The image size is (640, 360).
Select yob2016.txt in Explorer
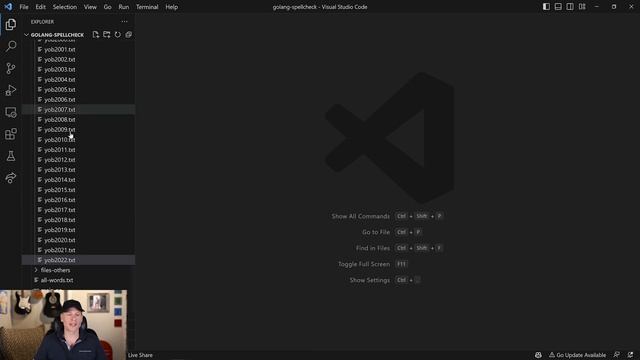[x=78, y=200]
